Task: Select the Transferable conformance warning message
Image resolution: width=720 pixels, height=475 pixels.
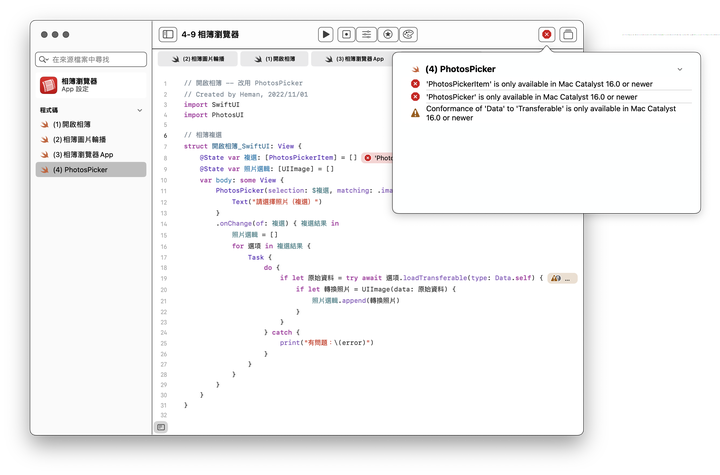Action: (x=551, y=113)
